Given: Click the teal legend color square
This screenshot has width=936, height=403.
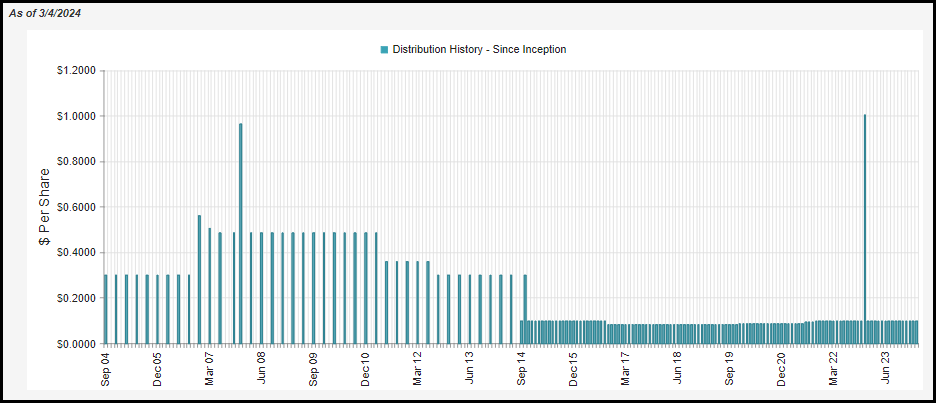Looking at the screenshot, I should [384, 50].
